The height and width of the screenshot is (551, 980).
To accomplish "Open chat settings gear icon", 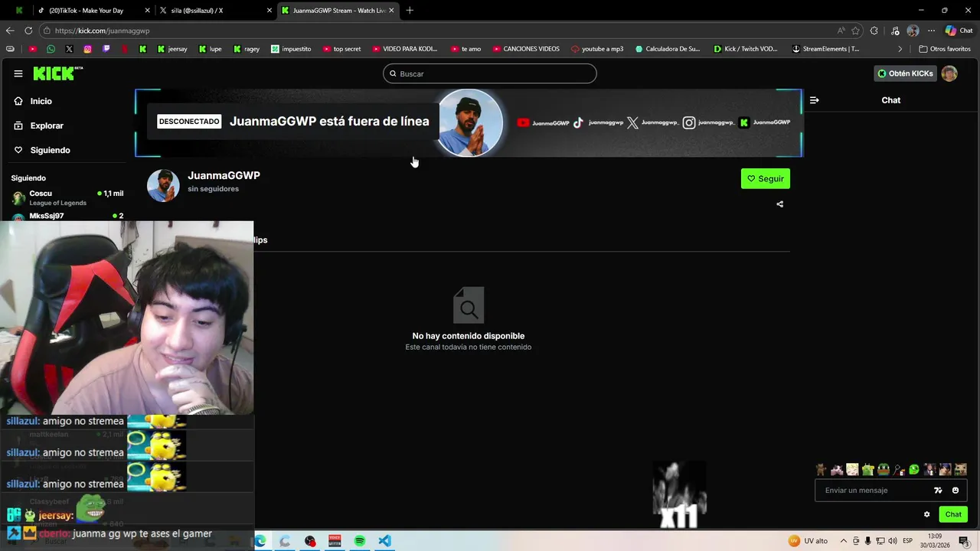I will pos(926,514).
